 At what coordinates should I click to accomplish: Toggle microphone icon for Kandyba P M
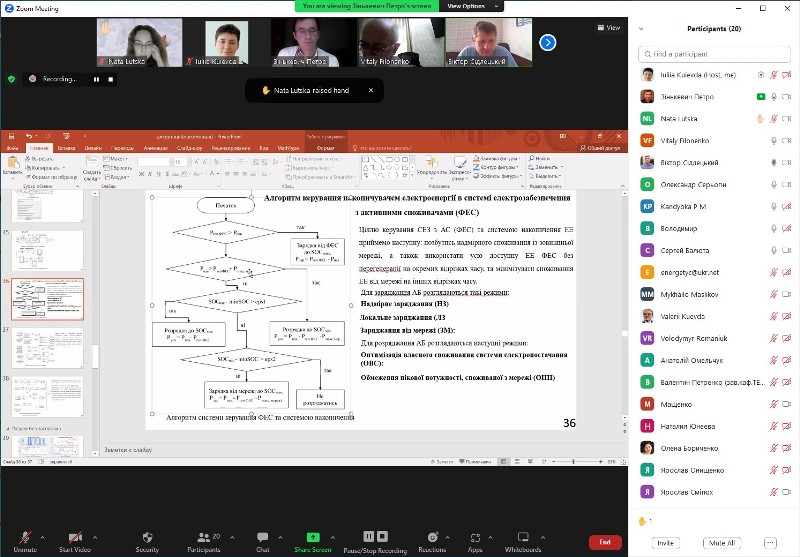point(773,207)
